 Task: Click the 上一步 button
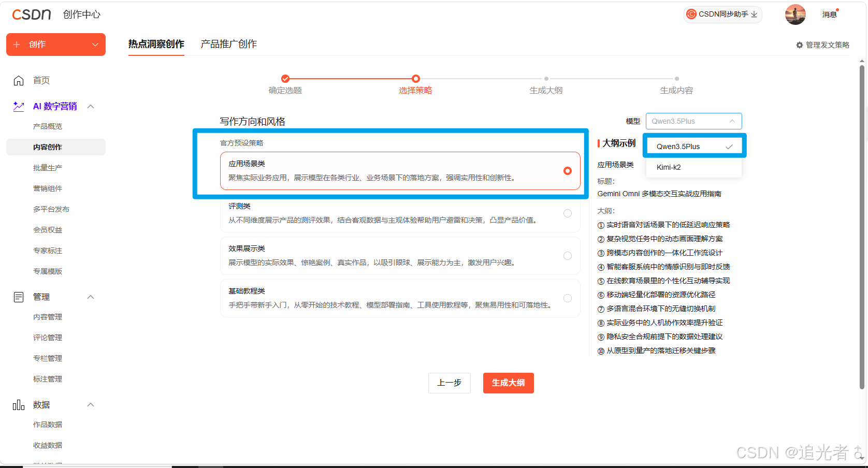tap(450, 383)
